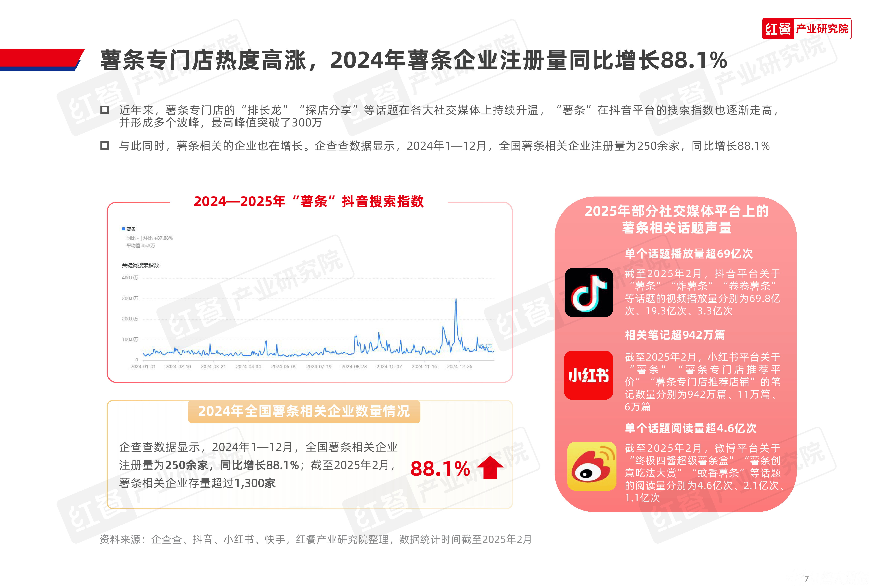Click the 2024-02-10 x-axis date

pyautogui.click(x=178, y=366)
